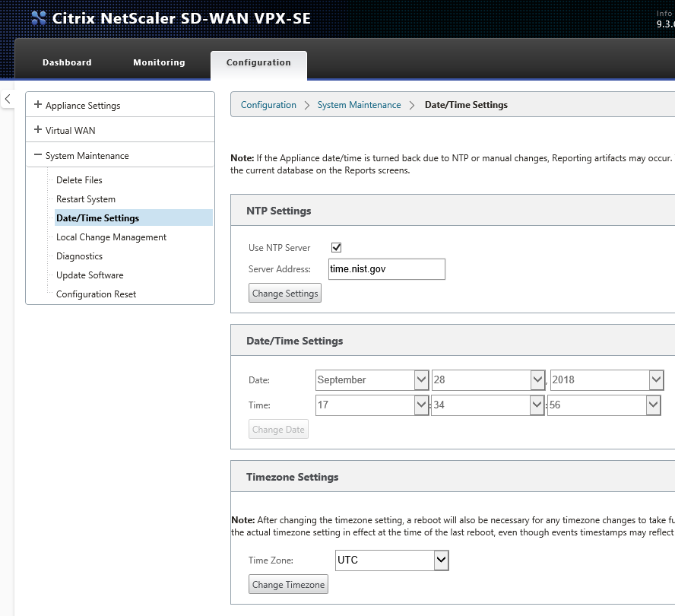The height and width of the screenshot is (616, 675).
Task: Collapse the sidebar with the left arrow
Action: click(x=8, y=99)
